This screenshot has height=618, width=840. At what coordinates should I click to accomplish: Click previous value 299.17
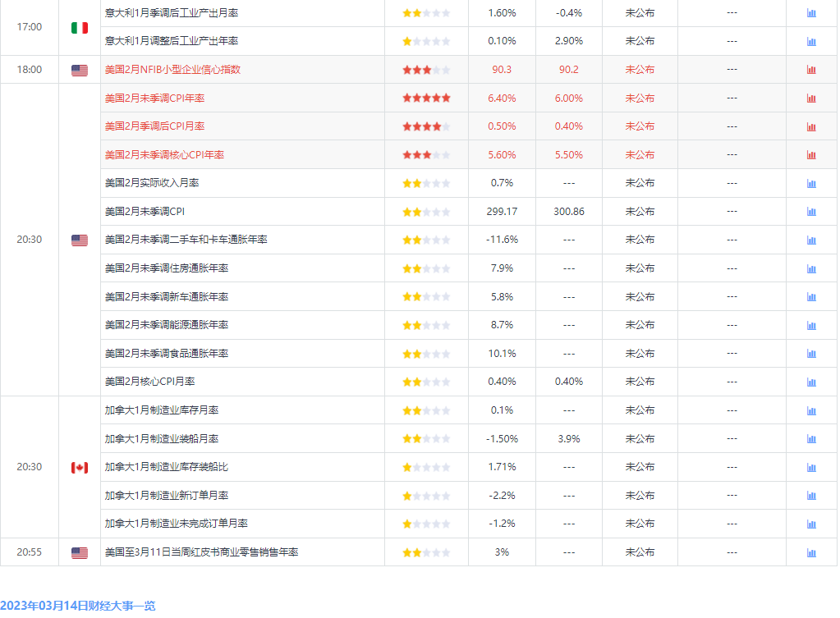pyautogui.click(x=502, y=212)
